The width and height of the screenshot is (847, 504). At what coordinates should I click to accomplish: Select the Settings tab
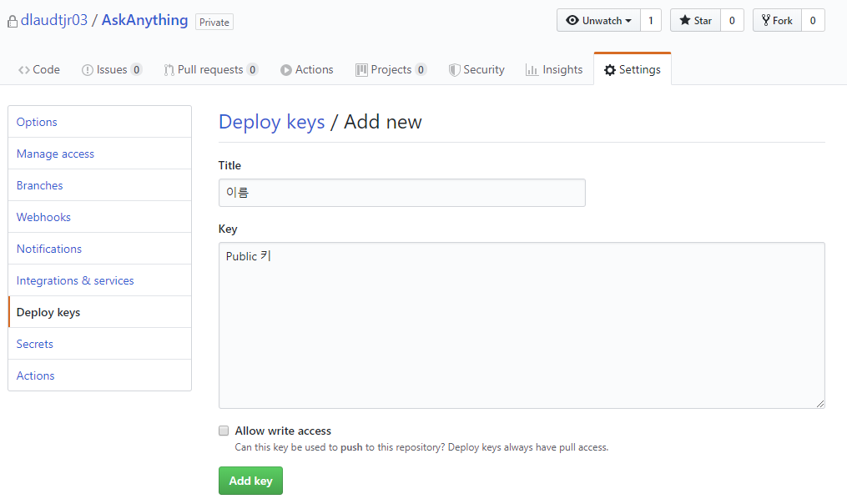click(633, 70)
